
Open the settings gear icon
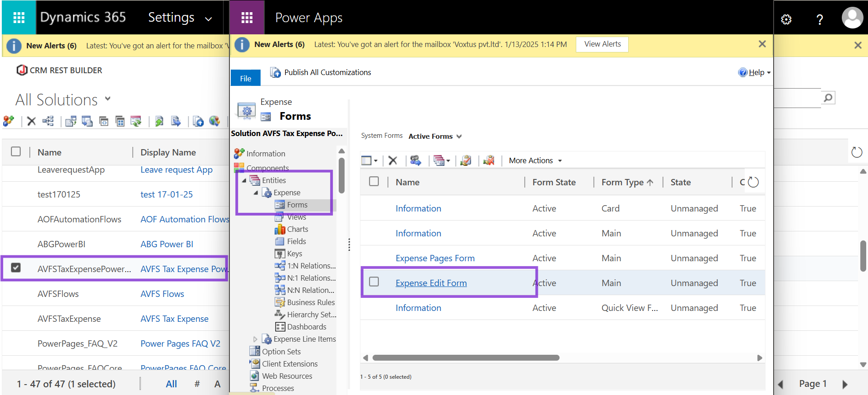[x=786, y=19]
